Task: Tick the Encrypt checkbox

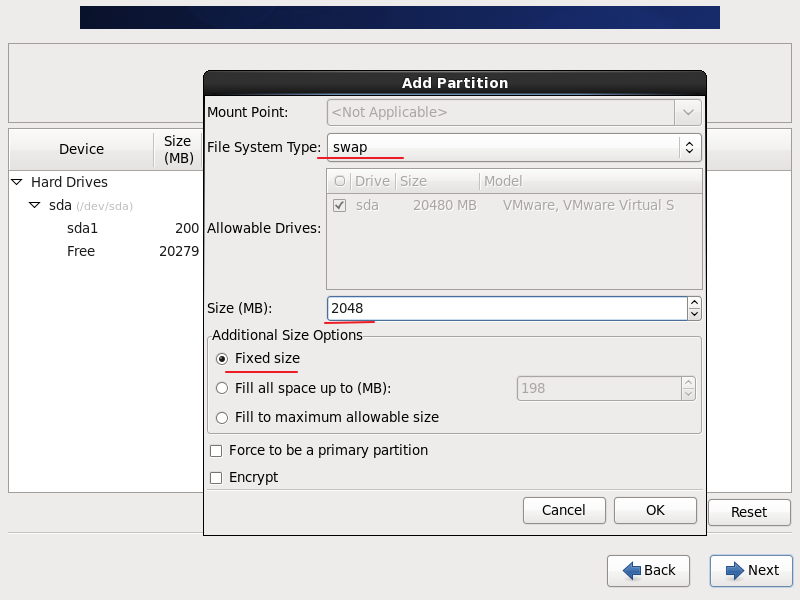Action: pyautogui.click(x=216, y=478)
